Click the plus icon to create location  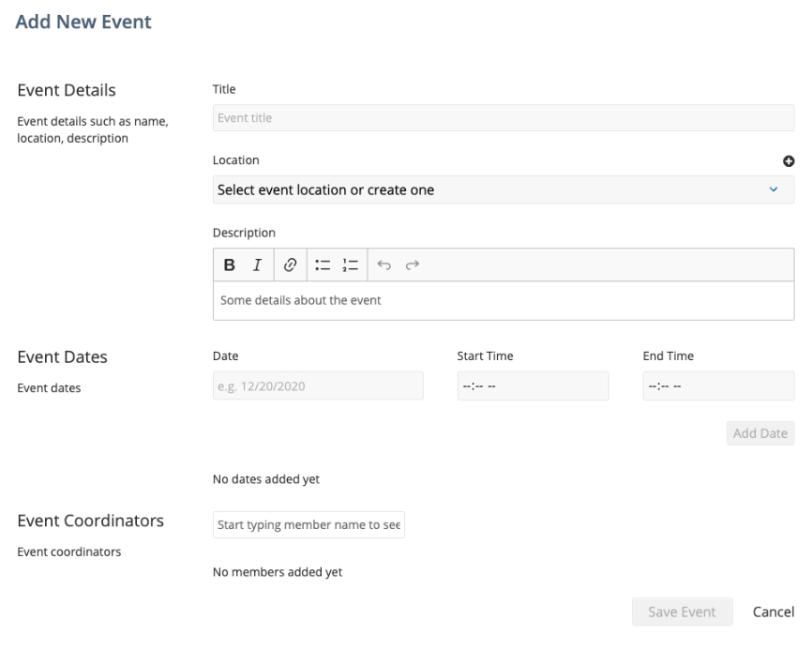pyautogui.click(x=789, y=161)
